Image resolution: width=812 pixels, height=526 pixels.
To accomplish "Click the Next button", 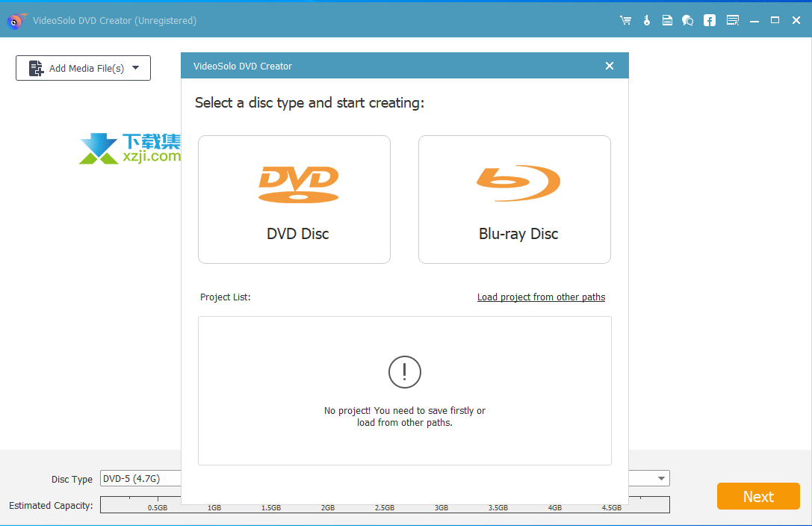I will click(759, 497).
